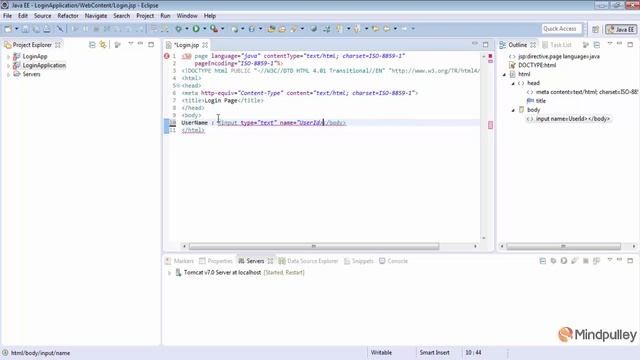Switch to the Markers tab
Viewport: 640px width, 360px height.
coord(179,261)
